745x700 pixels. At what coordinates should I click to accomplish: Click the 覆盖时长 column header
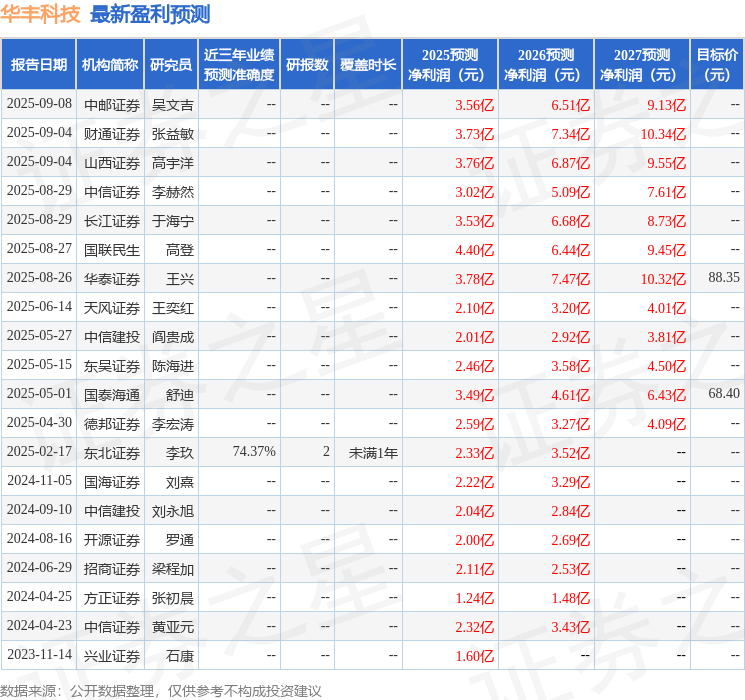click(x=368, y=65)
